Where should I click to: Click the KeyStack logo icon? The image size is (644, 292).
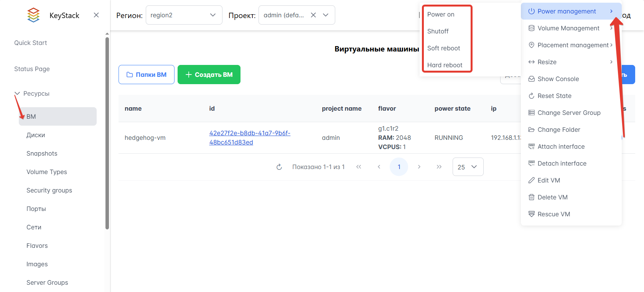click(x=33, y=15)
